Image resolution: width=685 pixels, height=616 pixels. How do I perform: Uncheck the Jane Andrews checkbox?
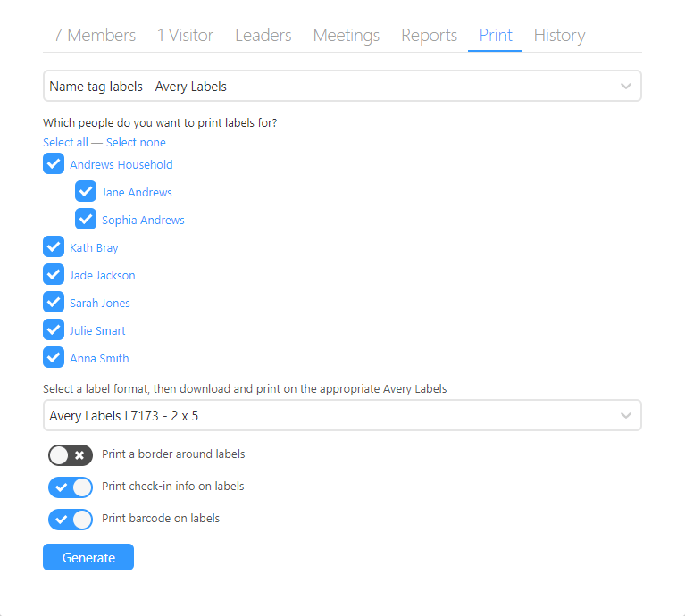(86, 192)
